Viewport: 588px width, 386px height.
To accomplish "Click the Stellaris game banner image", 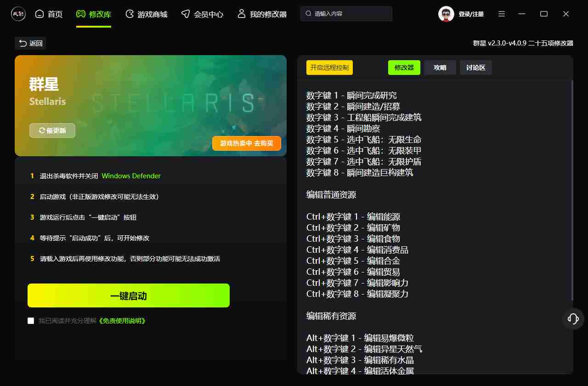I will (151, 106).
